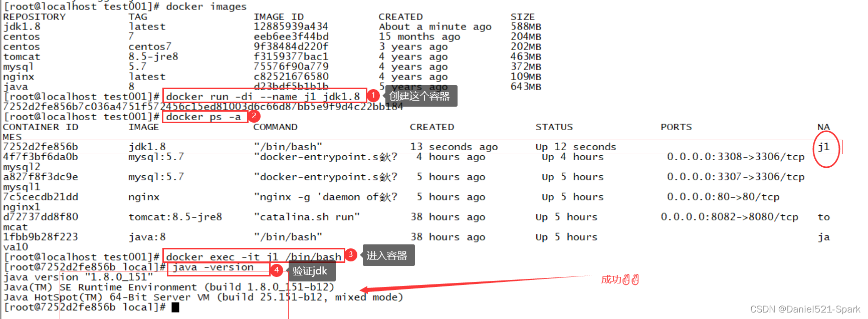The width and height of the screenshot is (868, 319).
Task: Click the red numbered circle 1 marker
Action: [x=373, y=95]
